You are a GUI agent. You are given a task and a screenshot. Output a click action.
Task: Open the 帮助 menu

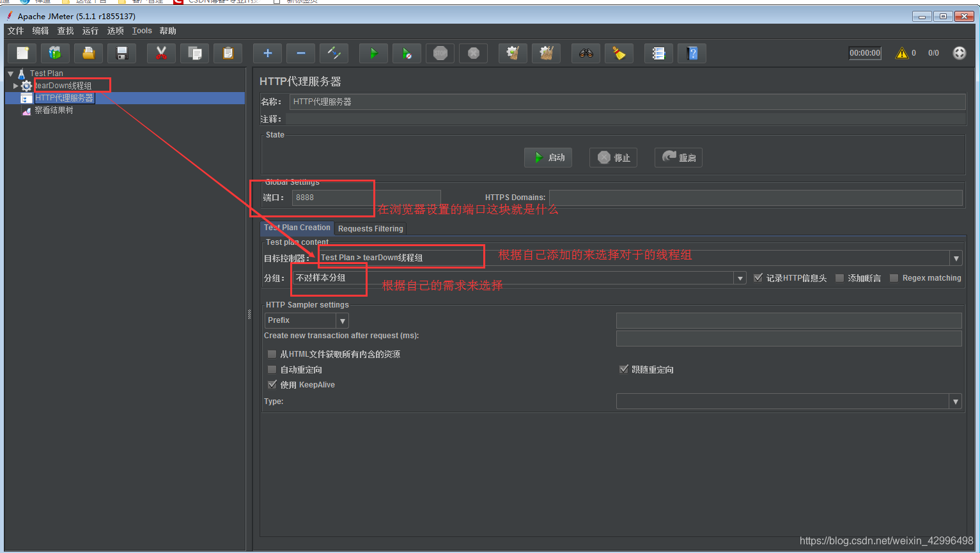point(167,31)
